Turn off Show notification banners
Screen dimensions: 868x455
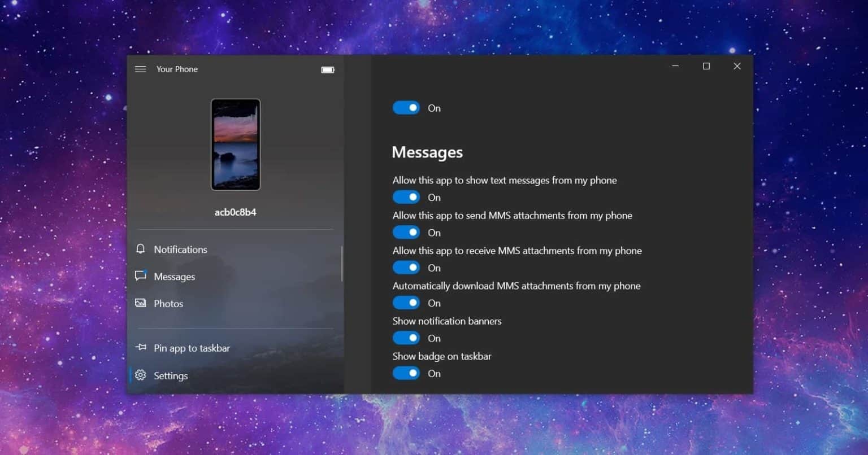(x=406, y=338)
